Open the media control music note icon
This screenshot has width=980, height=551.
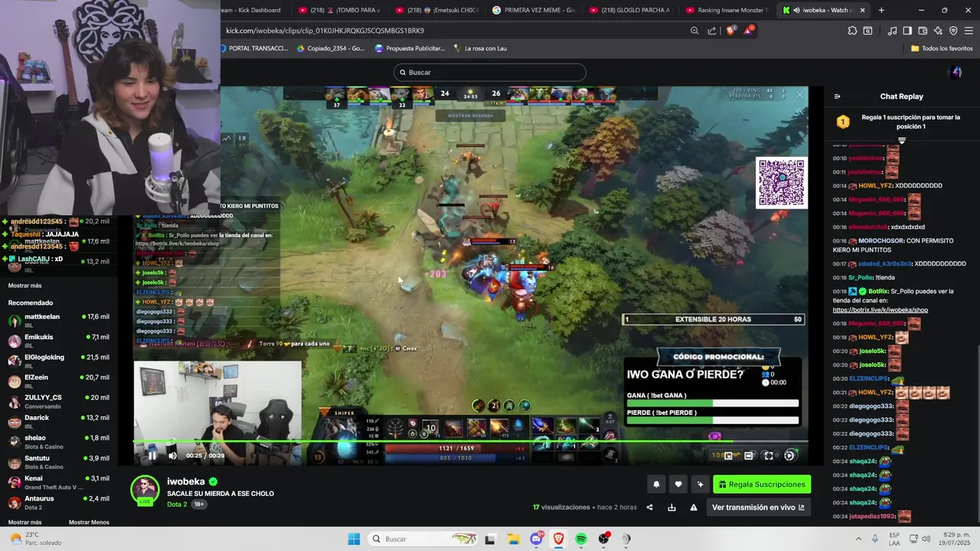coord(892,31)
